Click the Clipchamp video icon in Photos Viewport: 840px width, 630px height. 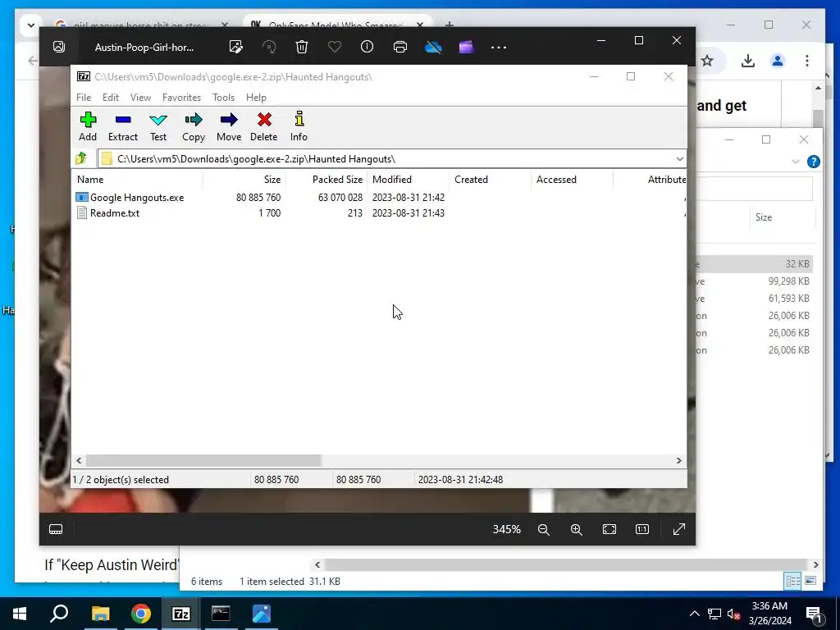[466, 47]
